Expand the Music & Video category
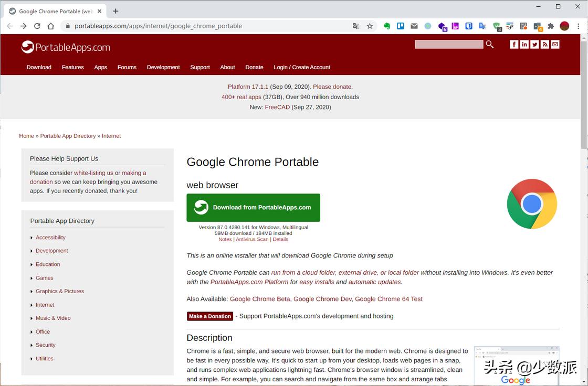 click(53, 318)
